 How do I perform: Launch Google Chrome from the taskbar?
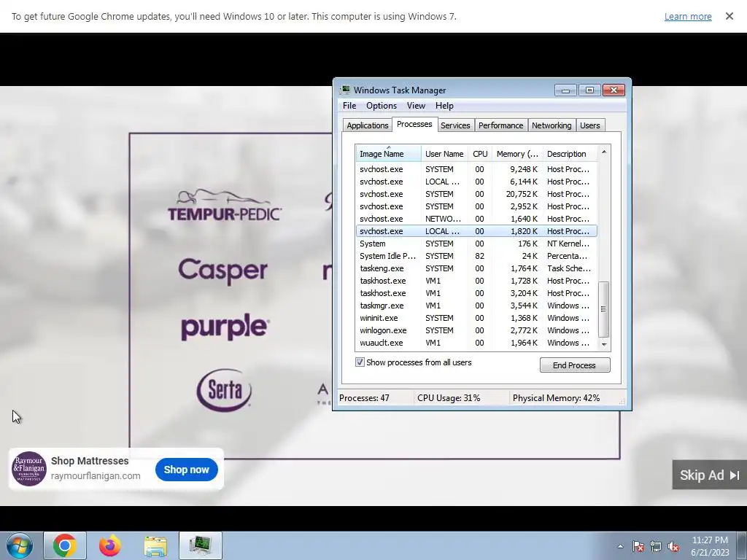[65, 545]
